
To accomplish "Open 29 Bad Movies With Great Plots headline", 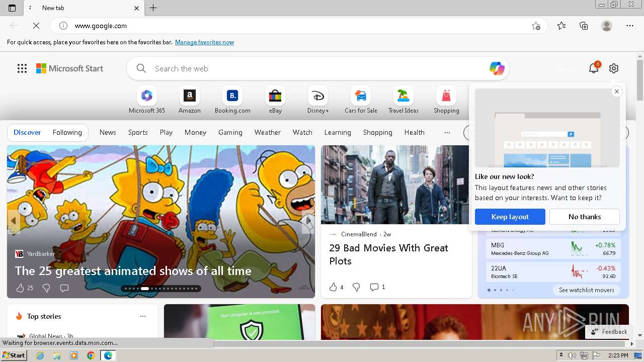I will (x=388, y=254).
